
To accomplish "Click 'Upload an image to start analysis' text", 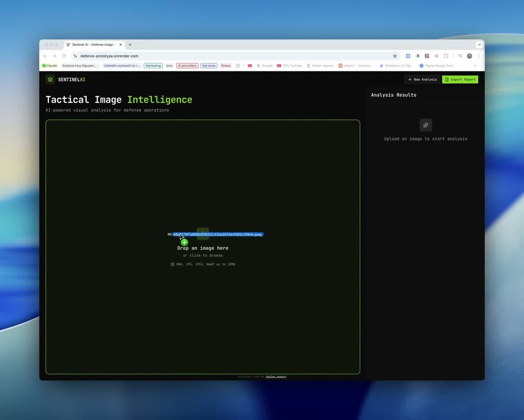I will [x=426, y=139].
